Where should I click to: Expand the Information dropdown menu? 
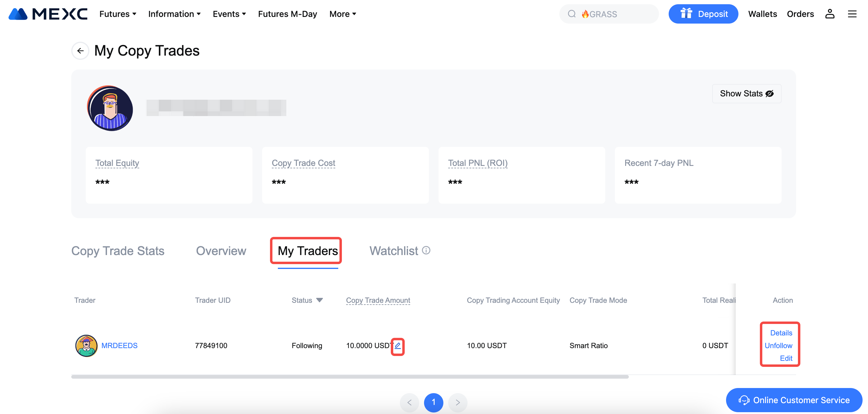(x=174, y=14)
